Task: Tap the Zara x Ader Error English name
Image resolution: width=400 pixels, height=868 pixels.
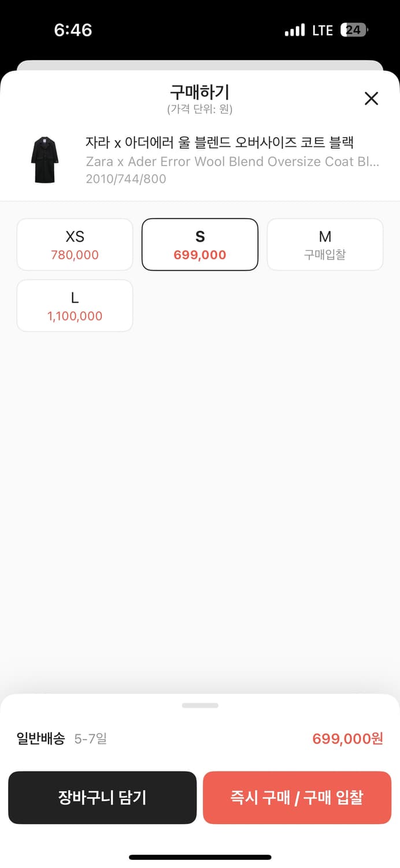Action: [232, 161]
